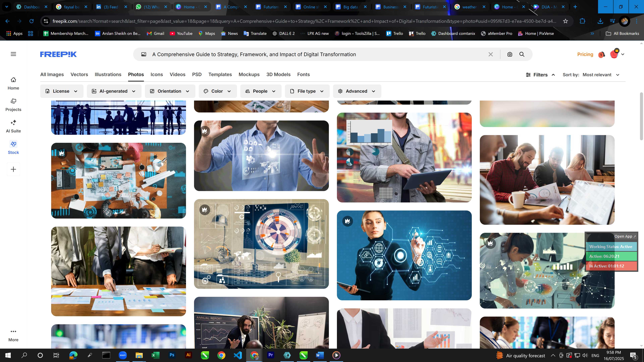This screenshot has height=362, width=644.
Task: Open search type selector icon in search bar
Action: point(144,54)
